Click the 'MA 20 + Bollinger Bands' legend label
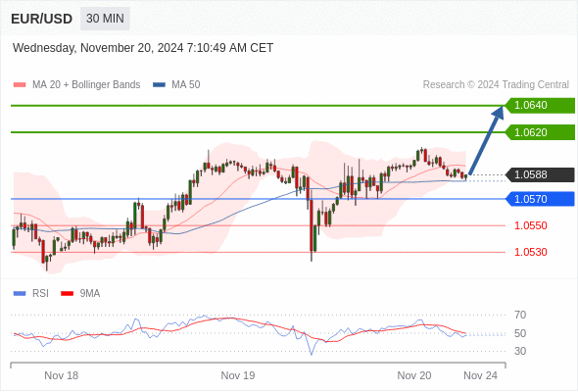The height and width of the screenshot is (392, 578). coord(86,85)
